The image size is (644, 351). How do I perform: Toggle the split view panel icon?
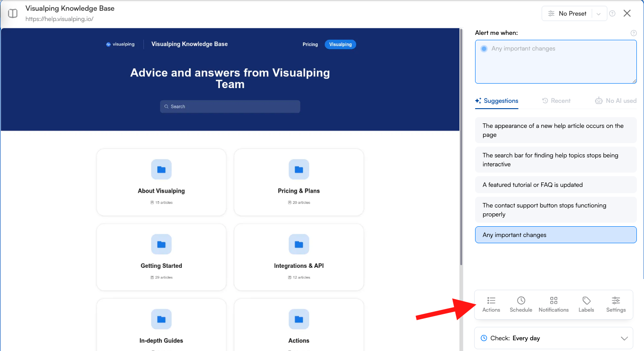(13, 13)
